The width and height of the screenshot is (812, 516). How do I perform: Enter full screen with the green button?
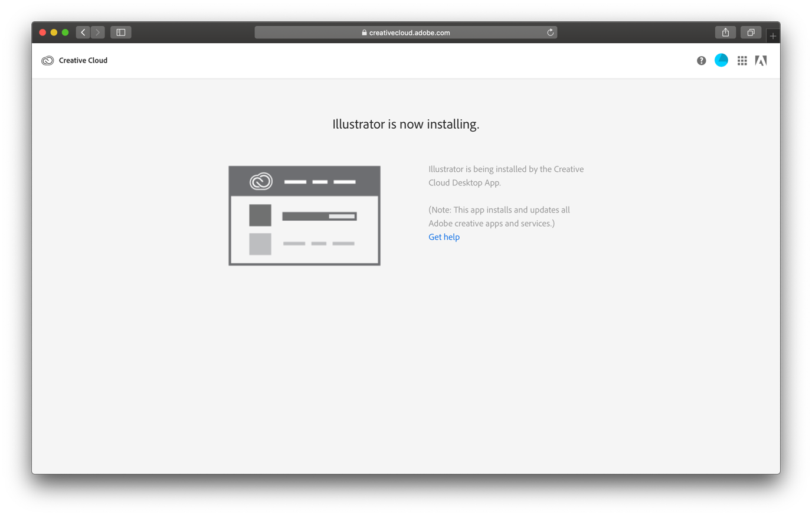tap(66, 32)
